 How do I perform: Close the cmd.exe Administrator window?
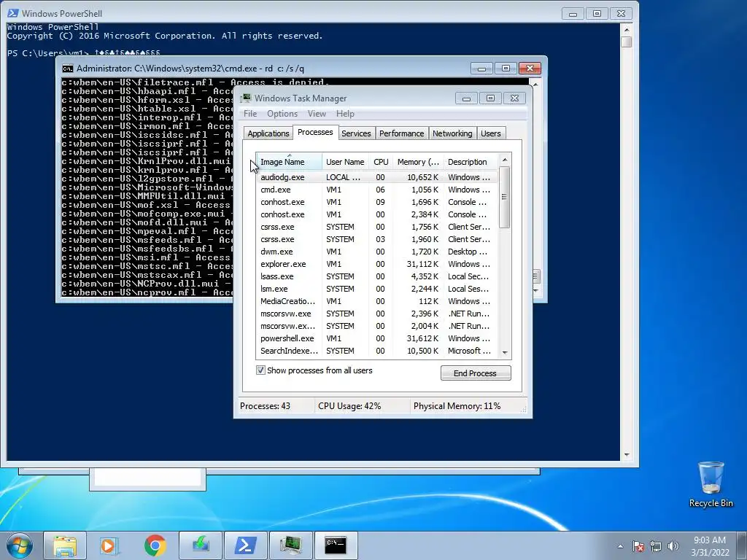coord(530,69)
